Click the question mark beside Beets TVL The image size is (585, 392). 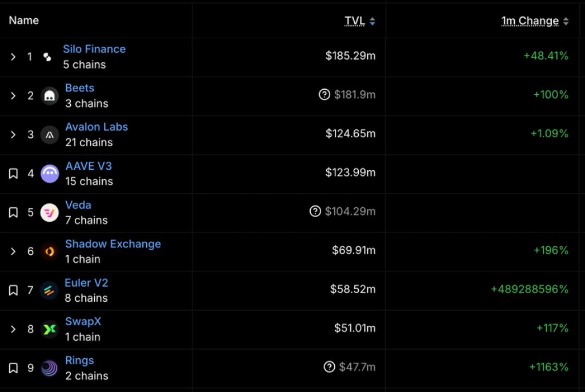(x=324, y=95)
